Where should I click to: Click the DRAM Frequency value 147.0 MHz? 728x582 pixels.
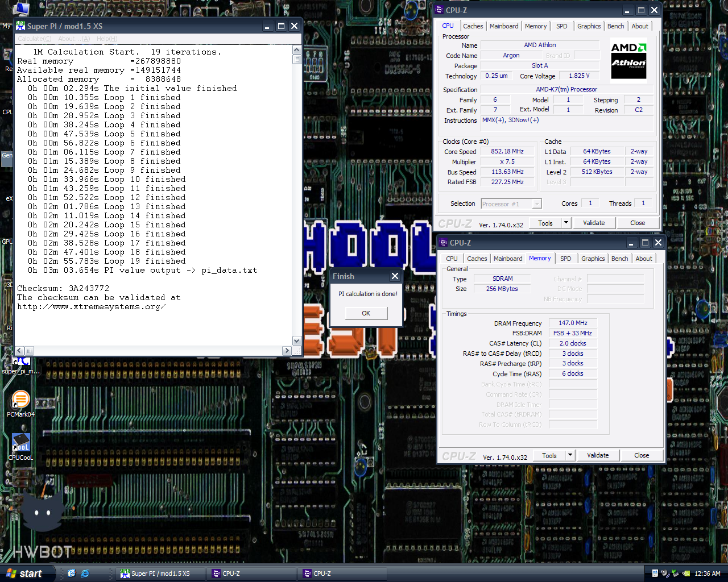(x=573, y=323)
